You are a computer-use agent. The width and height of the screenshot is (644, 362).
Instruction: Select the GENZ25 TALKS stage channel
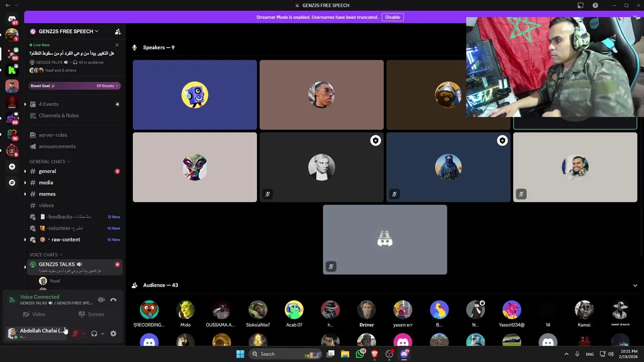(75, 267)
